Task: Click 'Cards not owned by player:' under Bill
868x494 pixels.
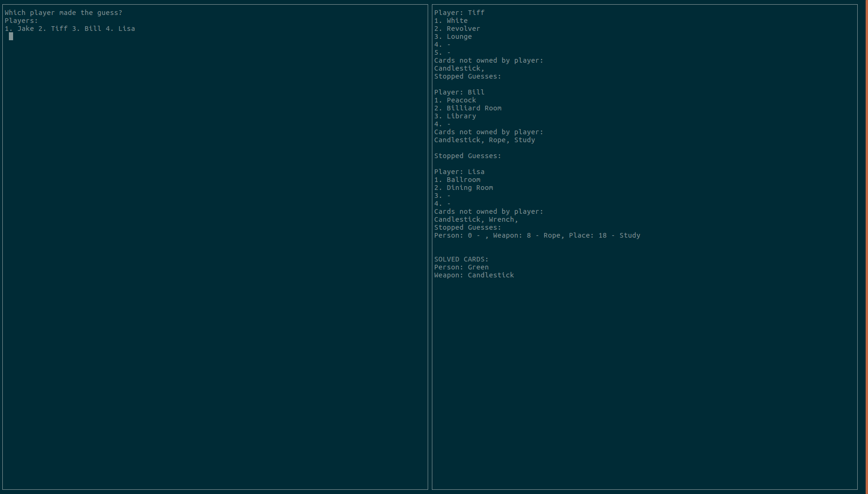Action: click(489, 132)
